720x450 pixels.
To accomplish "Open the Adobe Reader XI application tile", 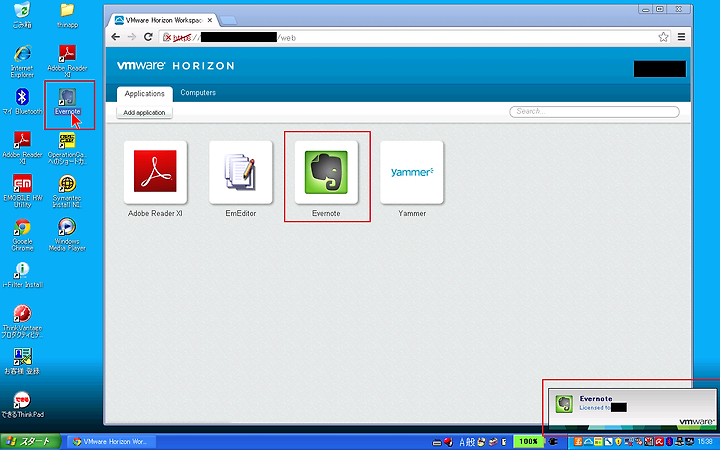I will click(155, 172).
